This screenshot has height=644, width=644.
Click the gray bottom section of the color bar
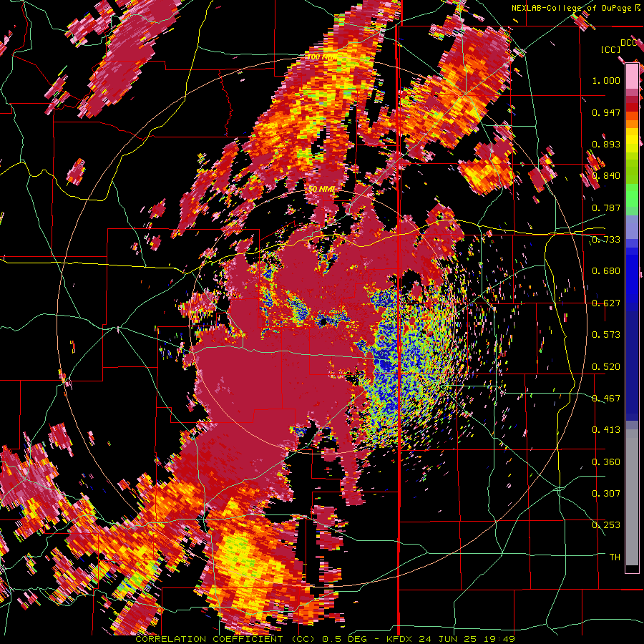click(632, 497)
